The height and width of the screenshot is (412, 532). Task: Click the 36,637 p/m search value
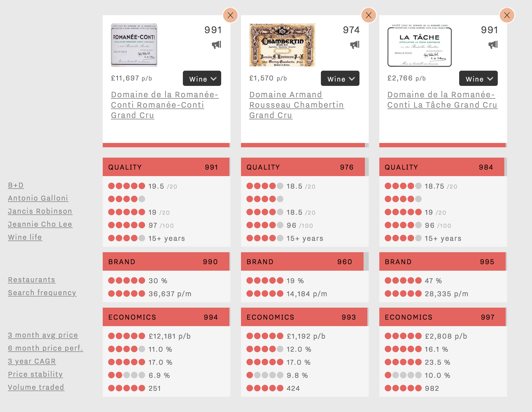(x=170, y=294)
